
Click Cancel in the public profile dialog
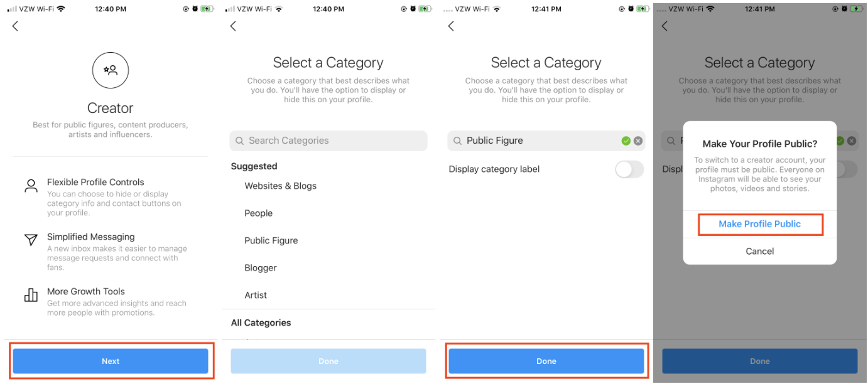click(x=760, y=252)
